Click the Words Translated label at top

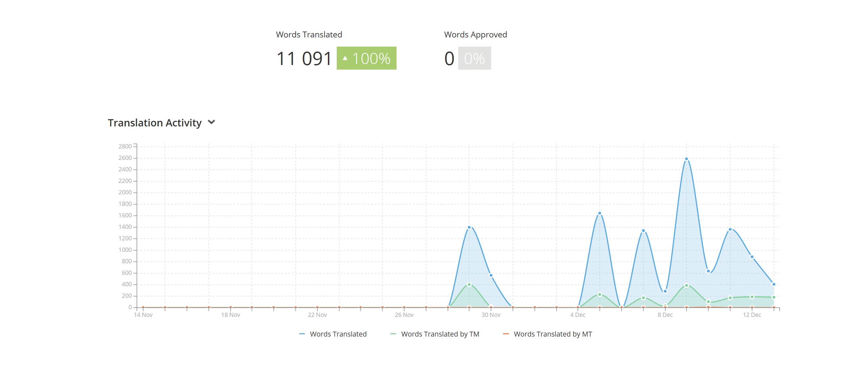[308, 35]
